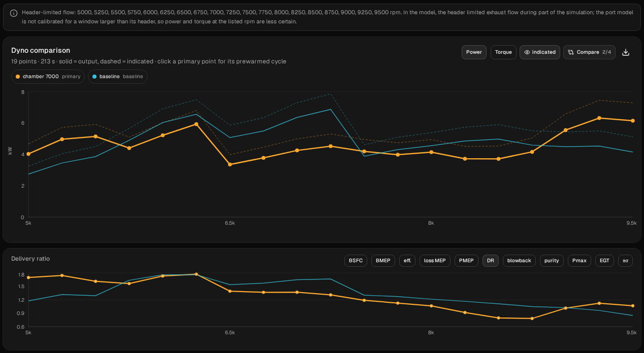Show the blowback metric chart
The image size is (644, 353).
pyautogui.click(x=519, y=261)
